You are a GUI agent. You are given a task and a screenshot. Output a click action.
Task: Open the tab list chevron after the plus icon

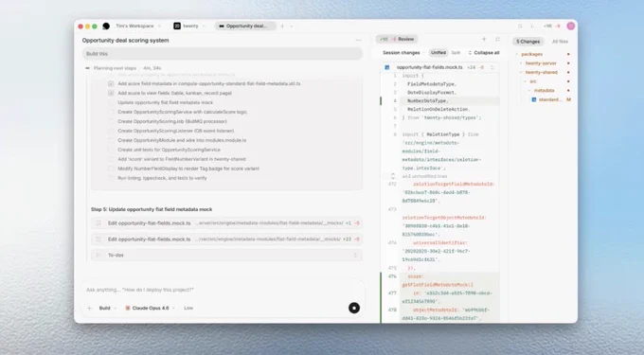click(292, 26)
